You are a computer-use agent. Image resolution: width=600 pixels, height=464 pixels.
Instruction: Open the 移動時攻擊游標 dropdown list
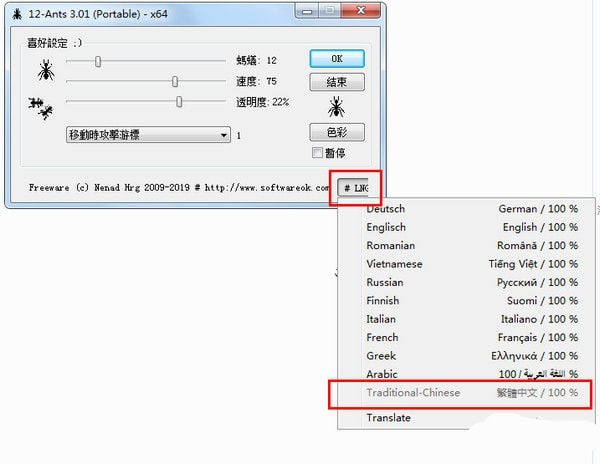point(148,135)
